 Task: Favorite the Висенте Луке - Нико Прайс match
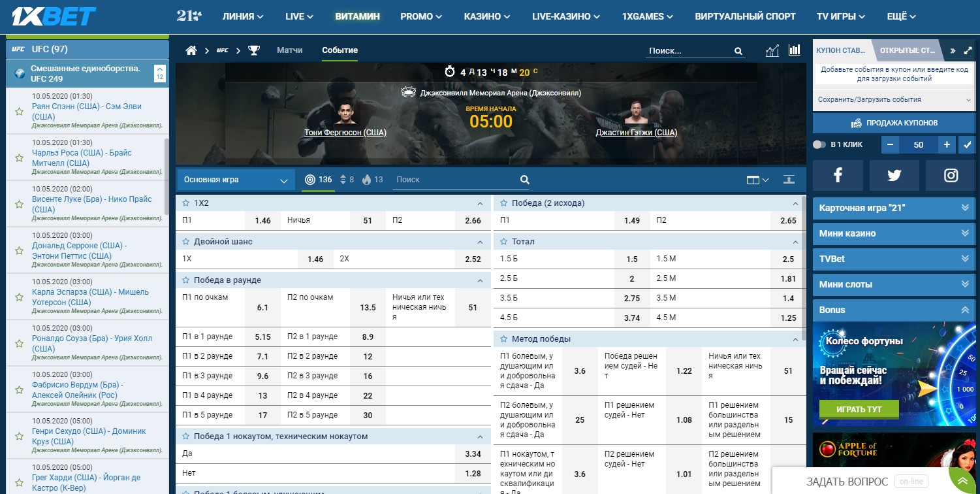pyautogui.click(x=19, y=205)
